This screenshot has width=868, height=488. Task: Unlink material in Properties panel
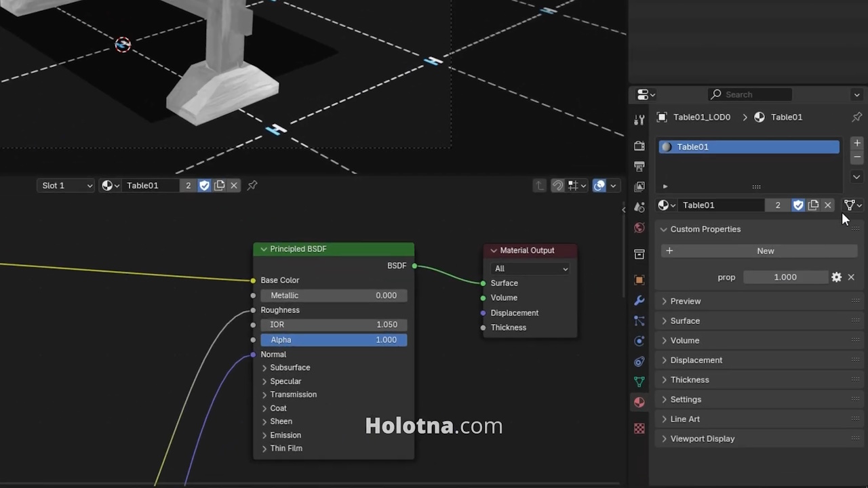point(827,205)
